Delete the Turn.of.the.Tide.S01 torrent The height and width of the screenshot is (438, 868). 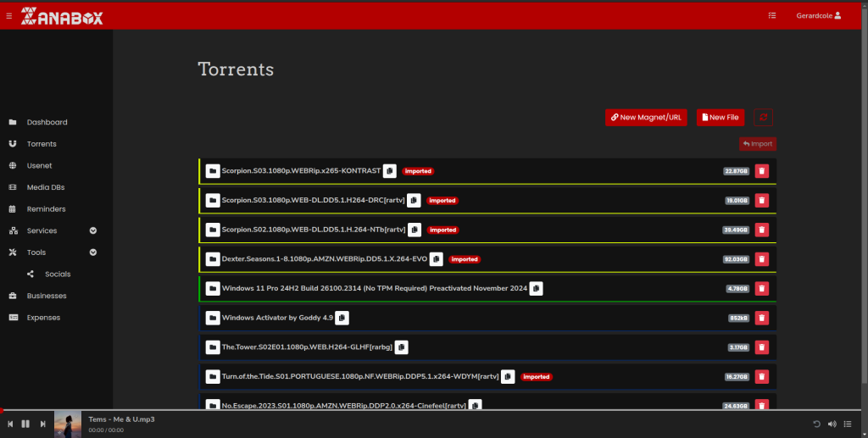pyautogui.click(x=762, y=377)
